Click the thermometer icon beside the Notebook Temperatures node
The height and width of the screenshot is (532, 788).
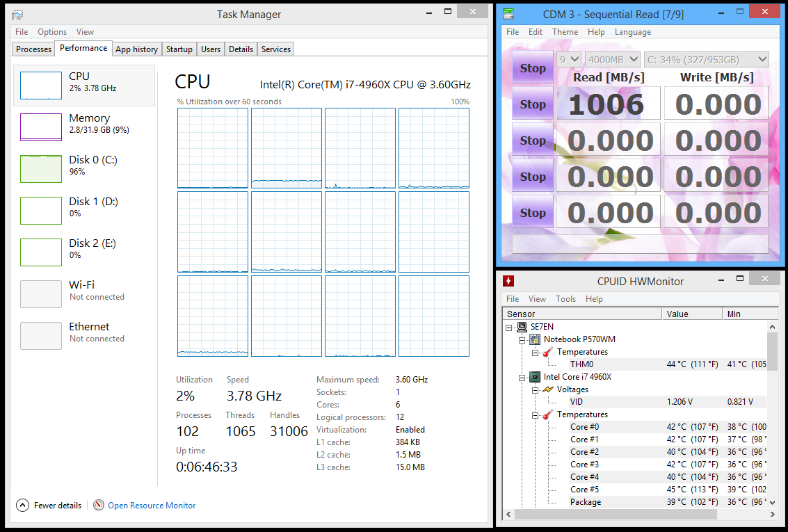(x=548, y=352)
